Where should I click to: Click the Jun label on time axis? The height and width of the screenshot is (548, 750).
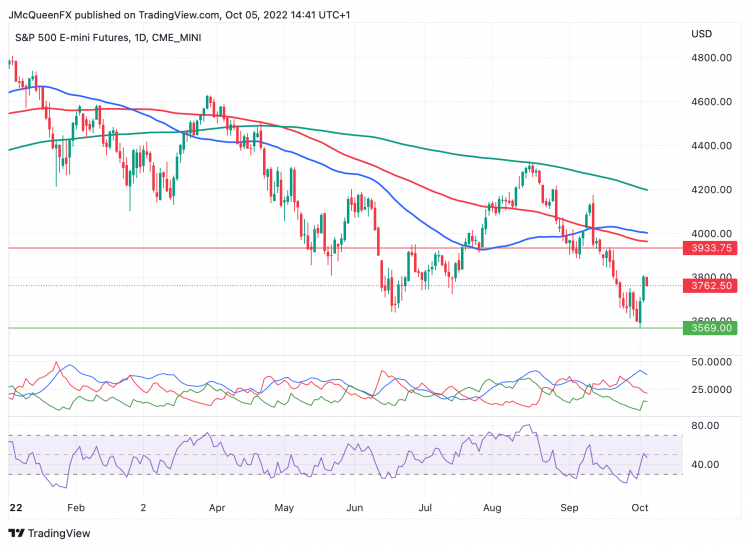click(354, 508)
